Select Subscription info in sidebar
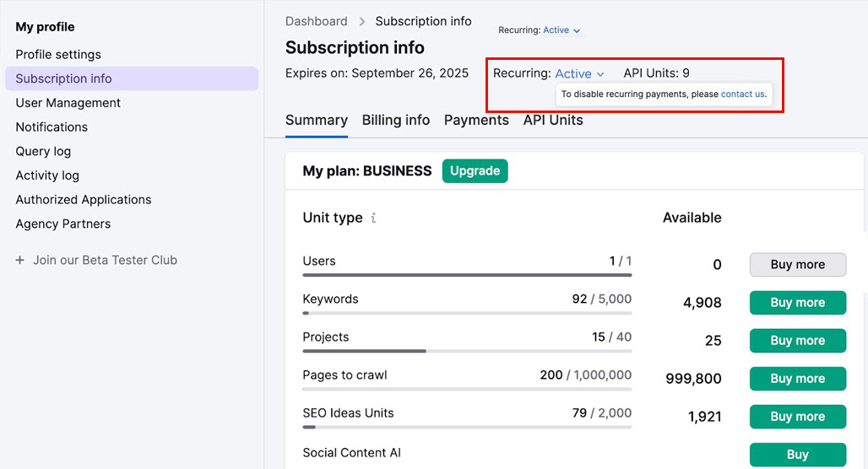868x469 pixels. click(132, 78)
